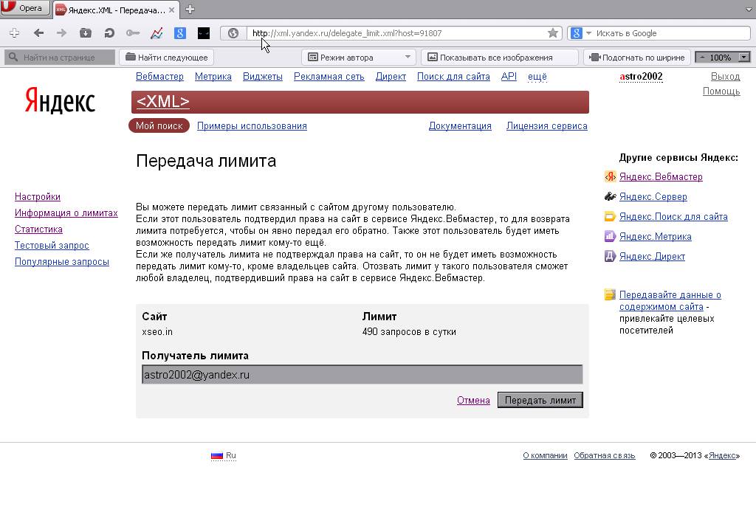Select the Яндекс.XML browser tab
756x532 pixels.
point(116,10)
